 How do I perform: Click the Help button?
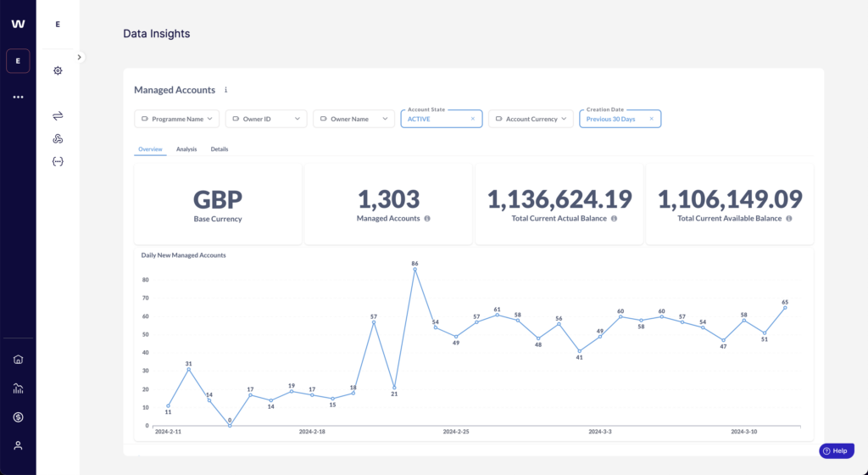tap(835, 451)
